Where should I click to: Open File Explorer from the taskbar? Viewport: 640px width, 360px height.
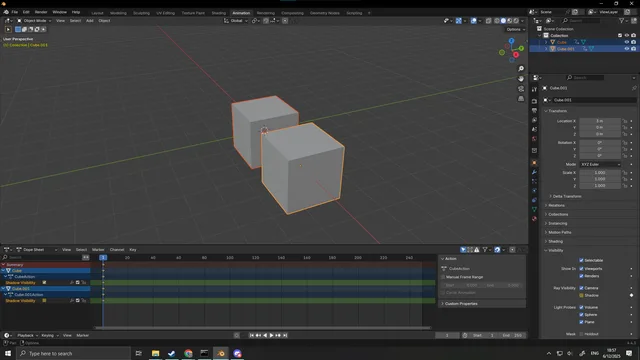(x=156, y=353)
